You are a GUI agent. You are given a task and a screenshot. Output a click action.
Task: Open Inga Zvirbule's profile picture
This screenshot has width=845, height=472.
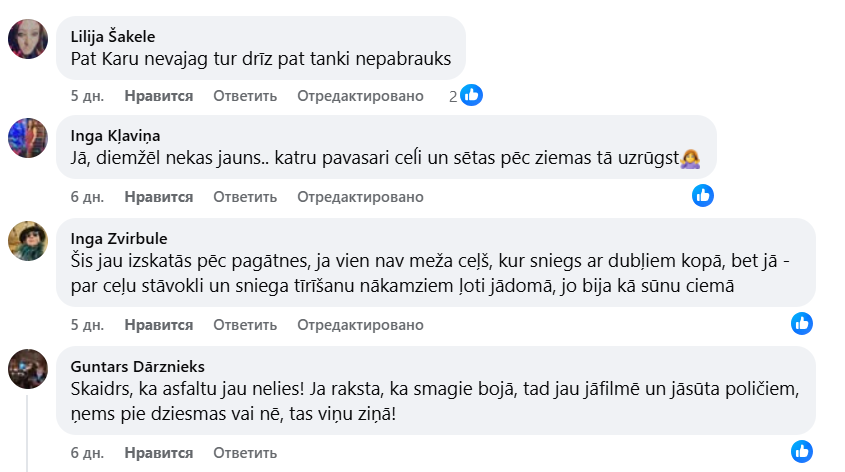point(28,240)
